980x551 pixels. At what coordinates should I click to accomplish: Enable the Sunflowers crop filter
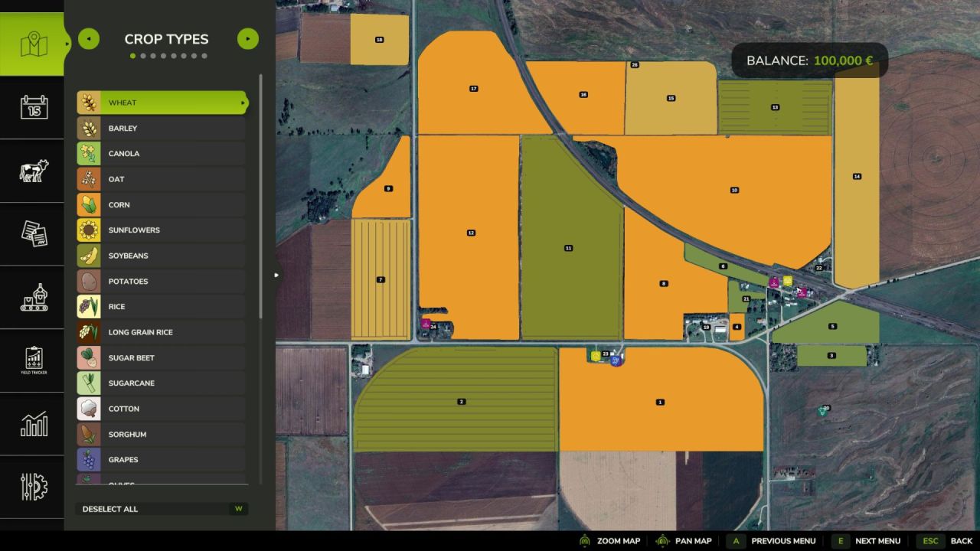(x=161, y=230)
